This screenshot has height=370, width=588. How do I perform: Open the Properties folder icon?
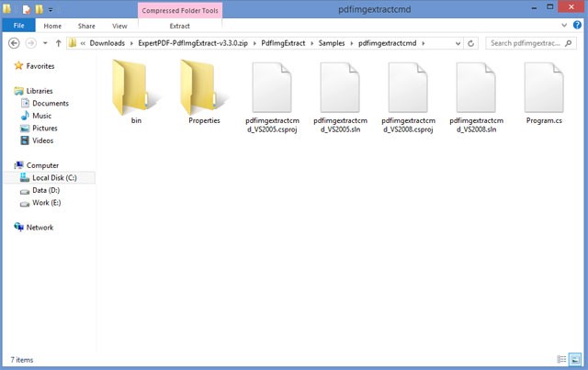pos(204,87)
